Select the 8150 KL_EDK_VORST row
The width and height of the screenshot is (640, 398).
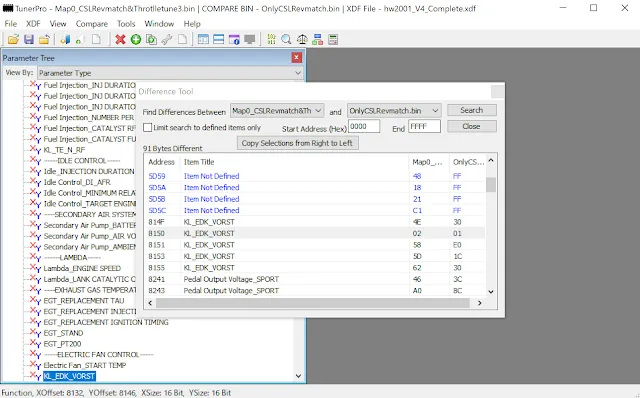click(x=314, y=233)
